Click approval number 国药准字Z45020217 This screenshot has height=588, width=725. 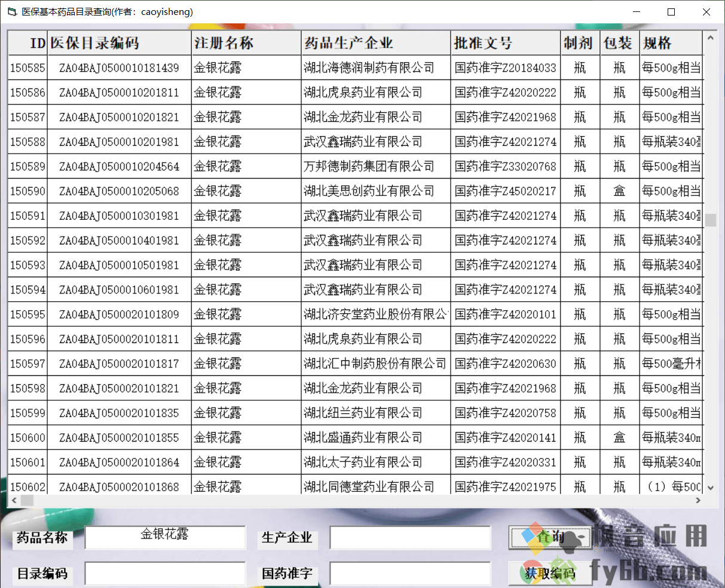506,191
